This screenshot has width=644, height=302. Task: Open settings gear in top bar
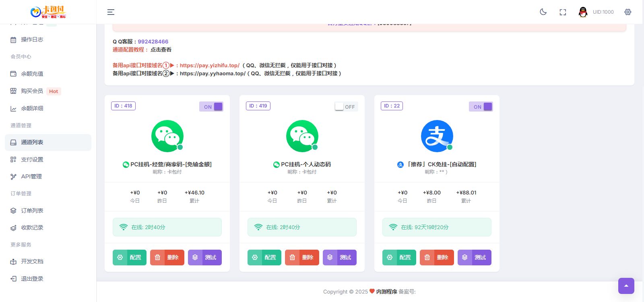(x=627, y=12)
